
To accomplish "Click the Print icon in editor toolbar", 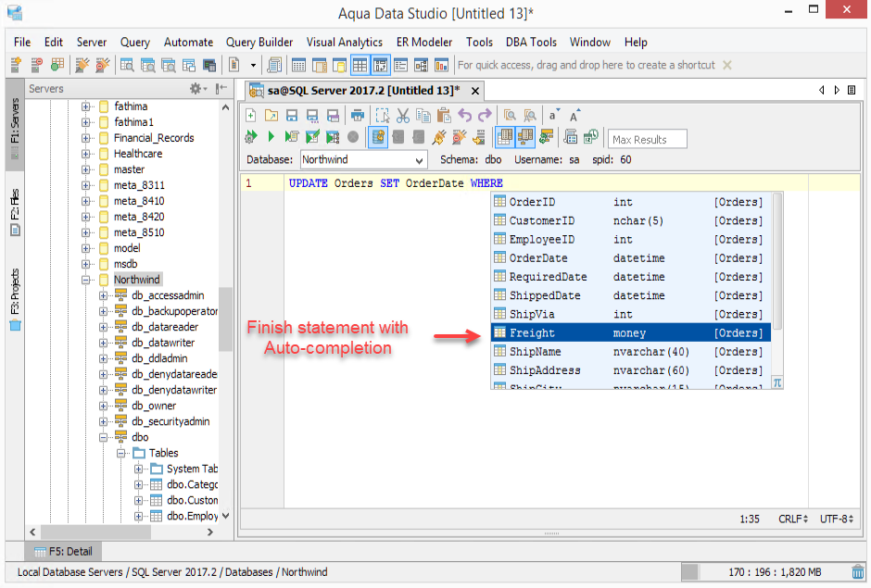I will [x=357, y=116].
